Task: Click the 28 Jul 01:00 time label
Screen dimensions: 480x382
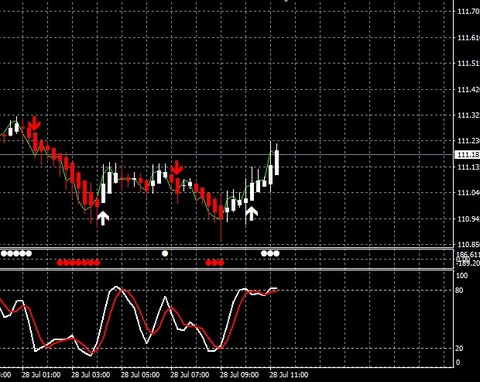Action: pyautogui.click(x=41, y=375)
